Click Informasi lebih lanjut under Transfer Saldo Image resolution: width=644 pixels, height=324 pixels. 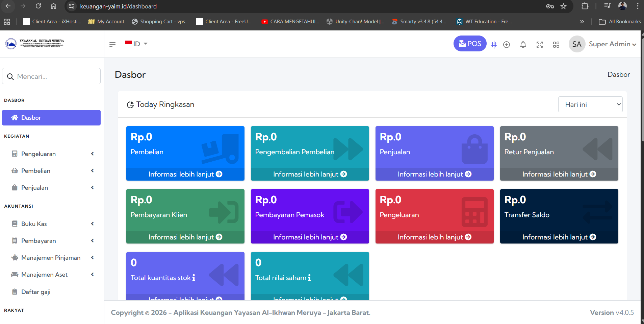(x=559, y=237)
